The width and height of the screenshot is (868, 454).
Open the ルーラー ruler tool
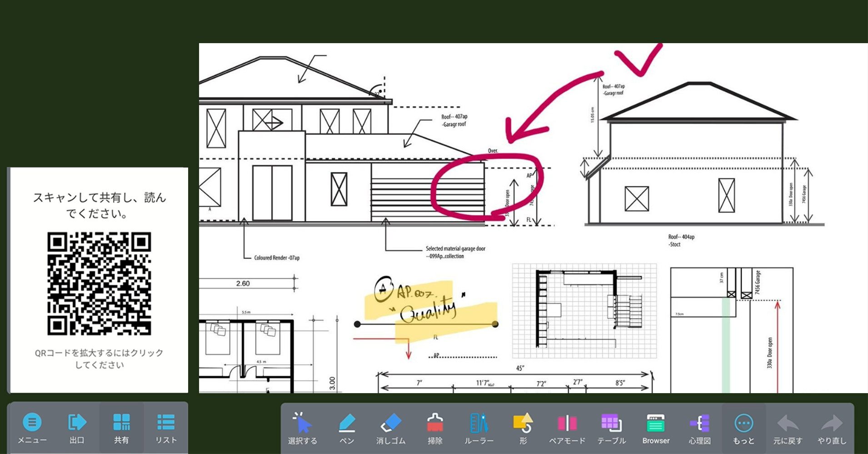479,428
